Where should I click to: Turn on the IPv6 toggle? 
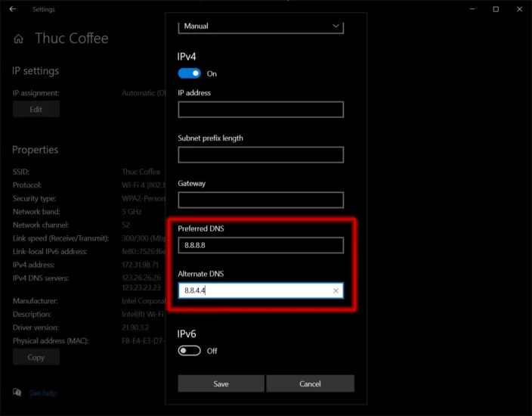(190, 350)
